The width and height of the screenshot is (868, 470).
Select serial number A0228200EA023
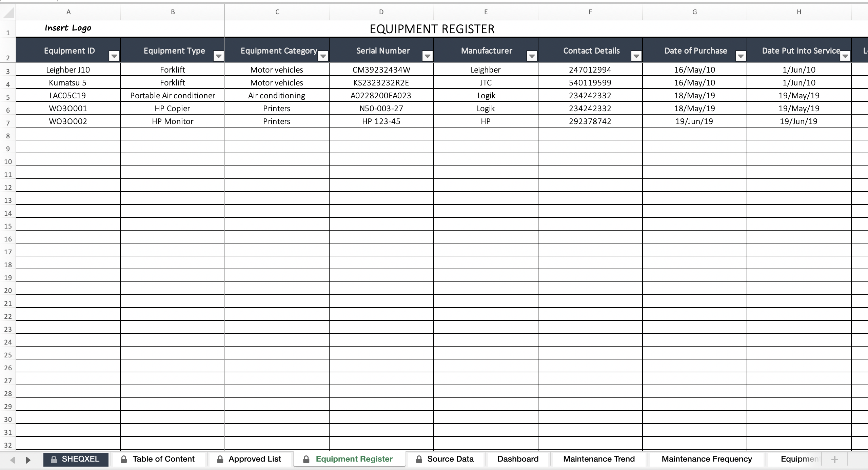coord(381,95)
